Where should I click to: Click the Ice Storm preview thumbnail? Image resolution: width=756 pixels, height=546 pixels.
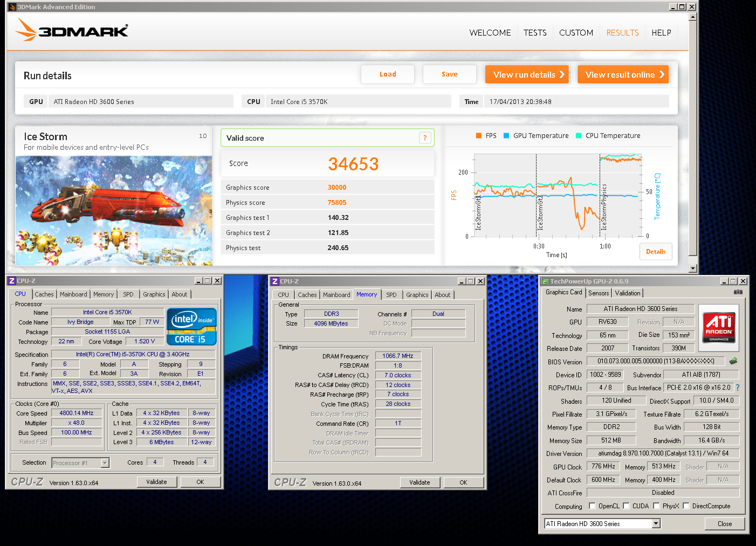pos(114,211)
